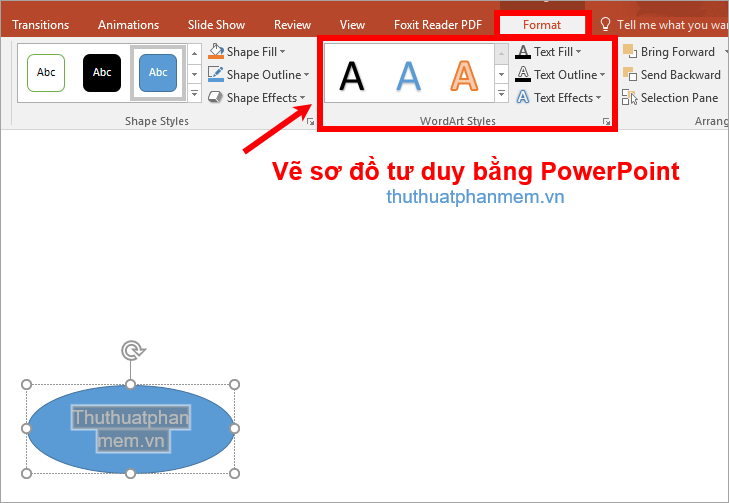Click the Send Backward icon
The height and width of the screenshot is (503, 729).
[x=630, y=74]
